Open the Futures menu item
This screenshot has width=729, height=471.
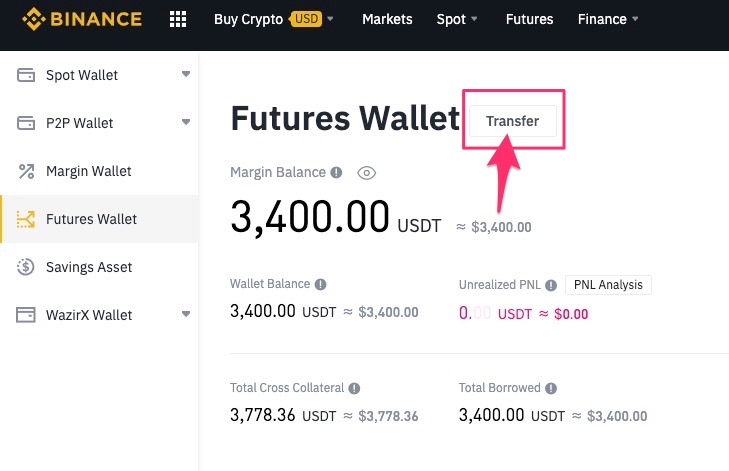coord(529,19)
